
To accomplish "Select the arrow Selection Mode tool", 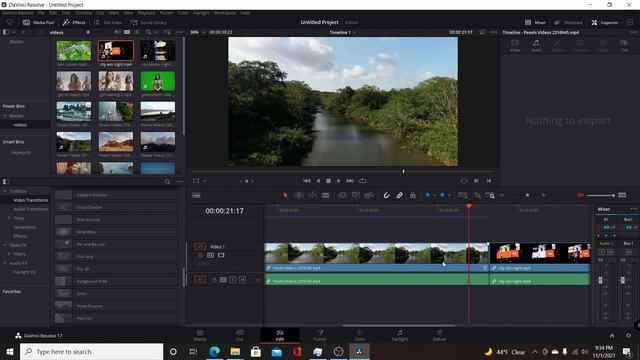I will pos(285,196).
